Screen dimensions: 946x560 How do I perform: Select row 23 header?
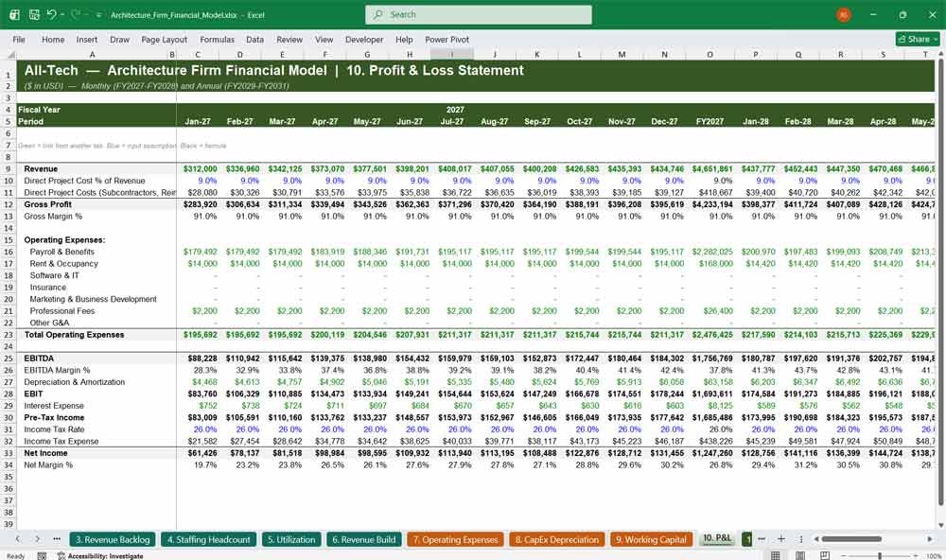pyautogui.click(x=9, y=334)
